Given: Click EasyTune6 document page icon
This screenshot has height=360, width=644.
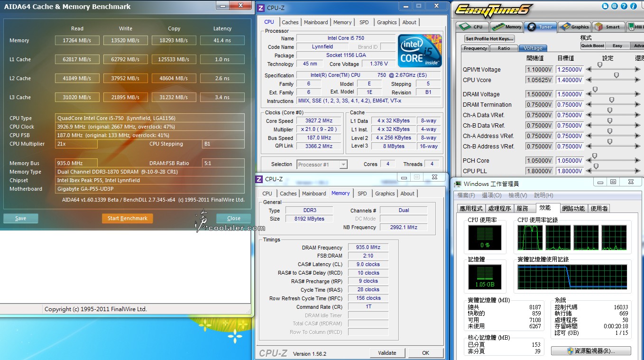Looking at the screenshot, I should 605,6.
